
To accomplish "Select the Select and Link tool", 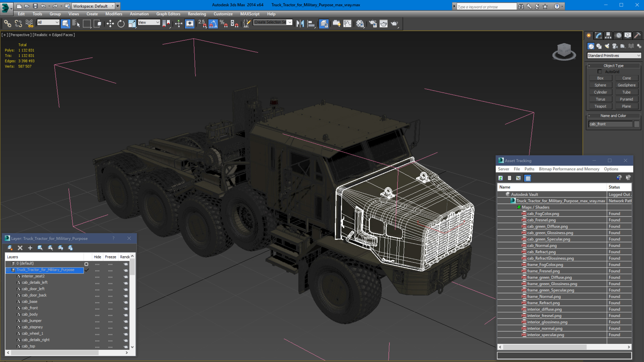I will click(8, 23).
